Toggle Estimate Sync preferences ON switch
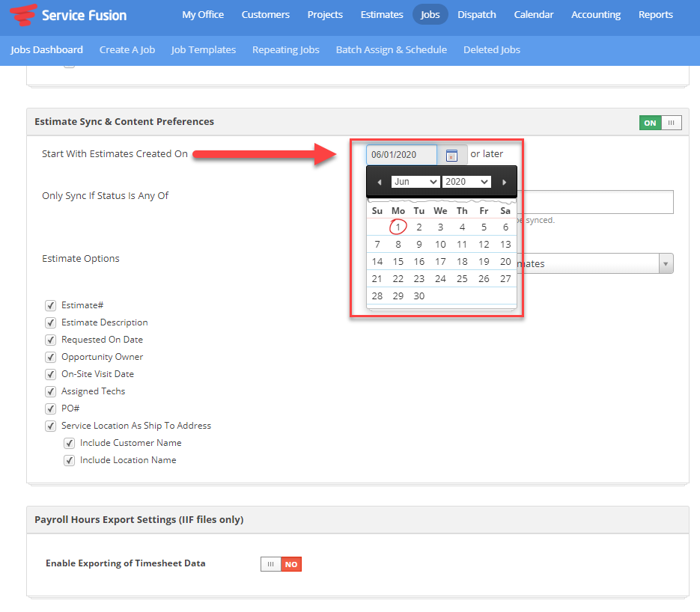The width and height of the screenshot is (700, 612). click(660, 123)
